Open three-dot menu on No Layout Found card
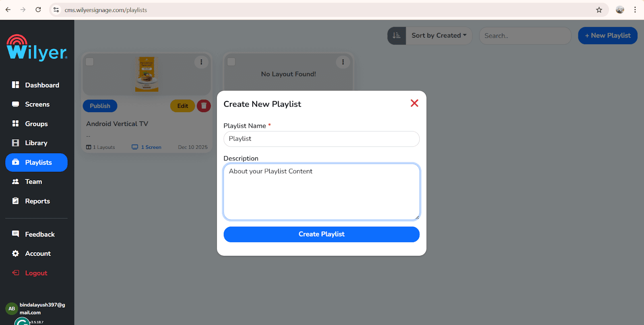The image size is (644, 325). [x=343, y=62]
